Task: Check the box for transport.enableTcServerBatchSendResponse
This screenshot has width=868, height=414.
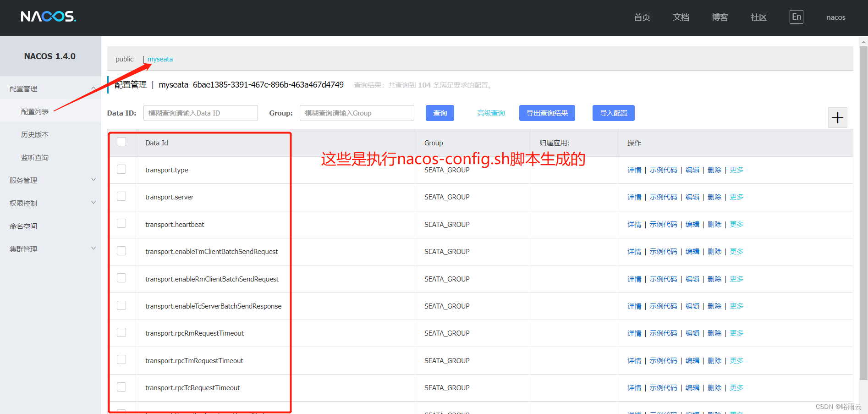Action: click(121, 305)
